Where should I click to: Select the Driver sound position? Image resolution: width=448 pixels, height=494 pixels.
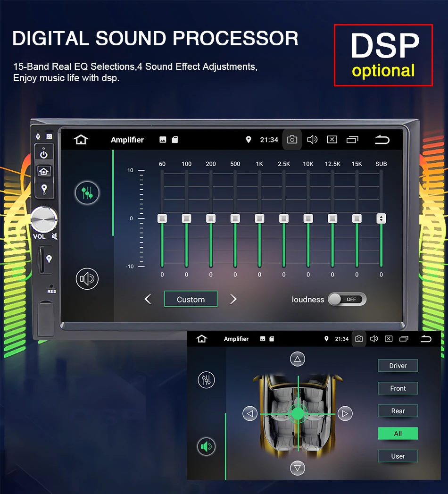(x=398, y=366)
